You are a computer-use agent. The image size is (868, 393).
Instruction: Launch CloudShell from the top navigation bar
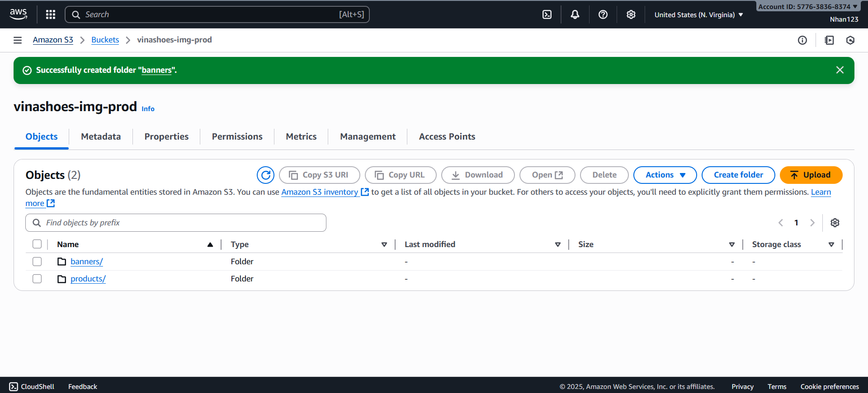(x=547, y=14)
